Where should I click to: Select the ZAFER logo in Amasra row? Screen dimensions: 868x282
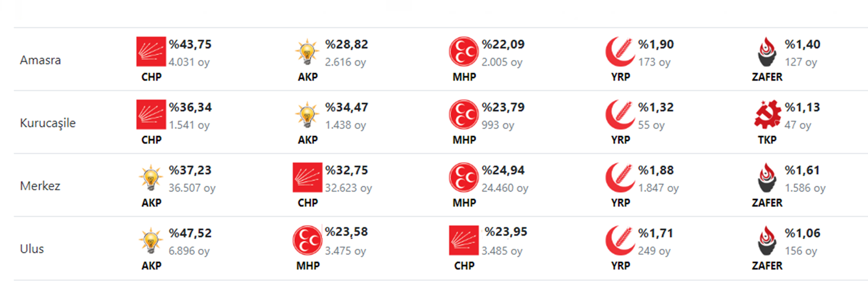[x=767, y=51]
